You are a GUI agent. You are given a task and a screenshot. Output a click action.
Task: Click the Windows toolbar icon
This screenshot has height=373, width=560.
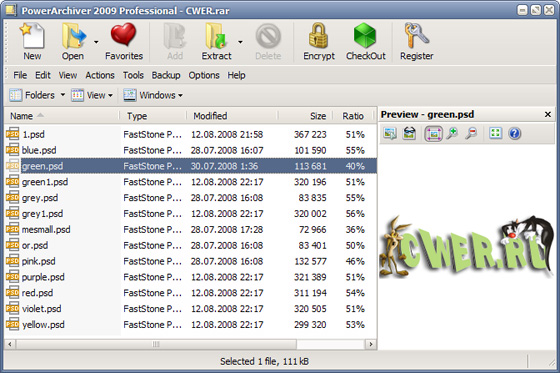[130, 95]
